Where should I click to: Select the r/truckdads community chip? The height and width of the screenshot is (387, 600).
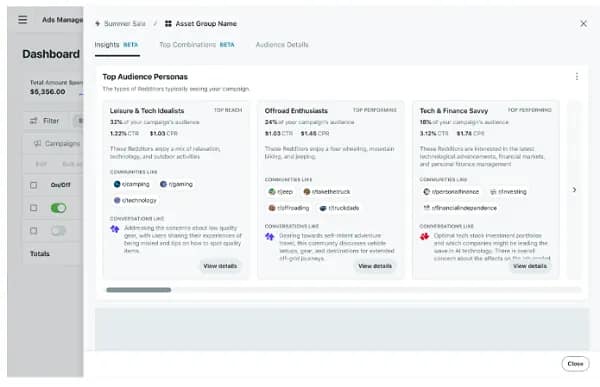(x=339, y=208)
